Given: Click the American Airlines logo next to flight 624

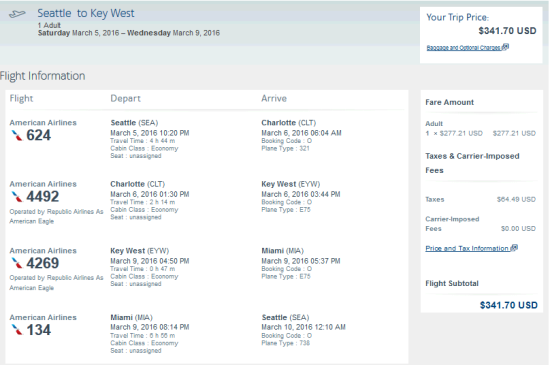Looking at the screenshot, I should point(17,135).
